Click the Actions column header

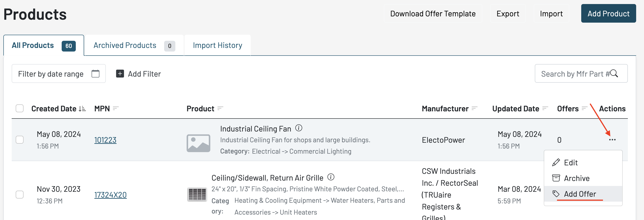click(x=612, y=109)
